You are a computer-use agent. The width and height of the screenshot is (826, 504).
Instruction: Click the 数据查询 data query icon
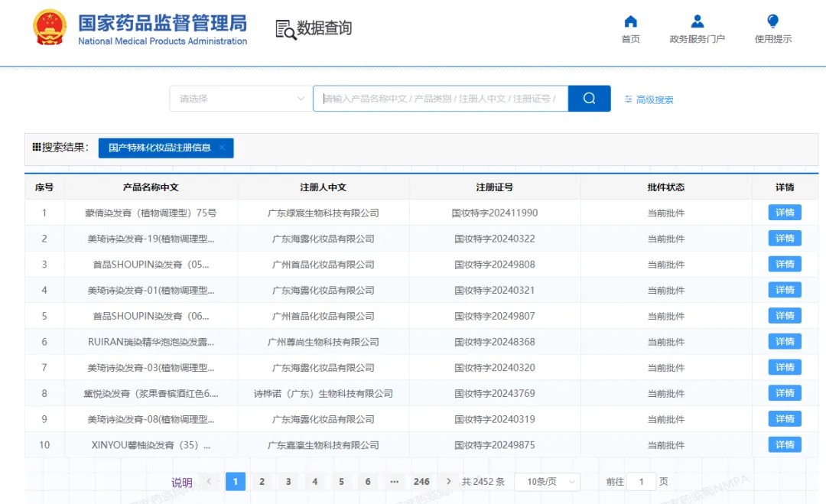[285, 29]
